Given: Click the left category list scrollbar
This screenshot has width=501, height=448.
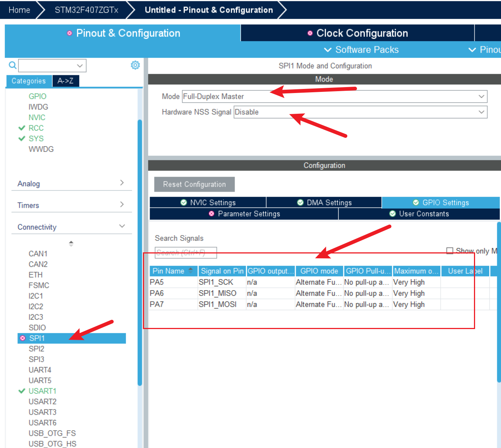Looking at the screenshot, I should [x=140, y=252].
